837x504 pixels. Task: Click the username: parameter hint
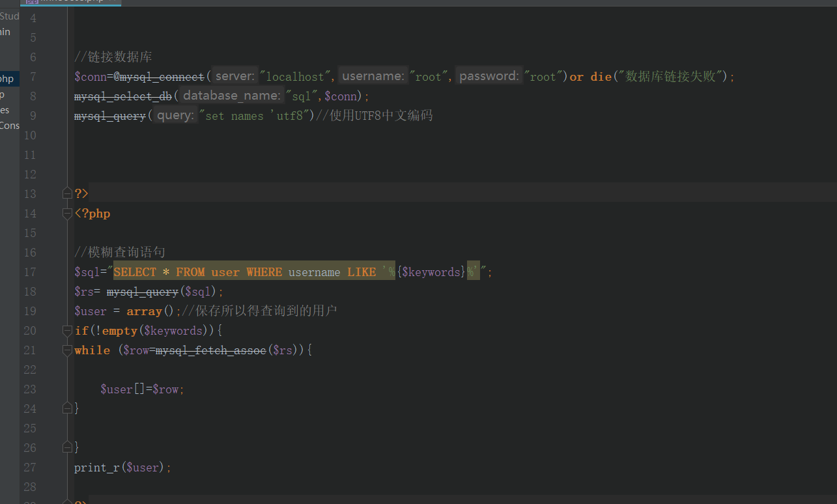pyautogui.click(x=373, y=76)
